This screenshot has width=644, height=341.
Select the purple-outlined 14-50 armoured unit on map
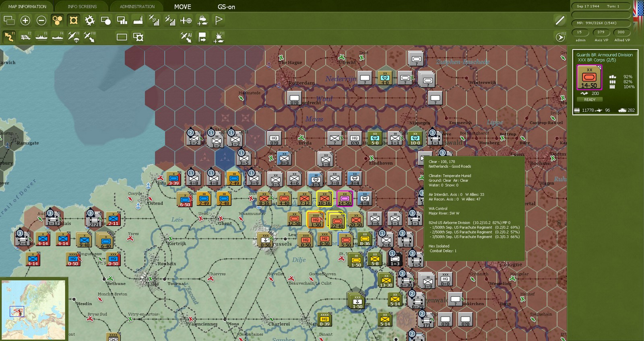click(344, 198)
